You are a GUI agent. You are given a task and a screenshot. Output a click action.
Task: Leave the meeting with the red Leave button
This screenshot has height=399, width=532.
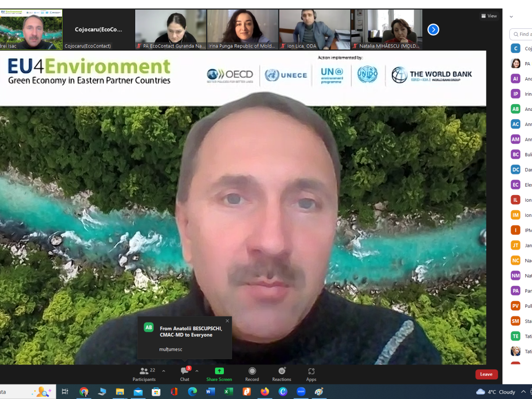486,374
